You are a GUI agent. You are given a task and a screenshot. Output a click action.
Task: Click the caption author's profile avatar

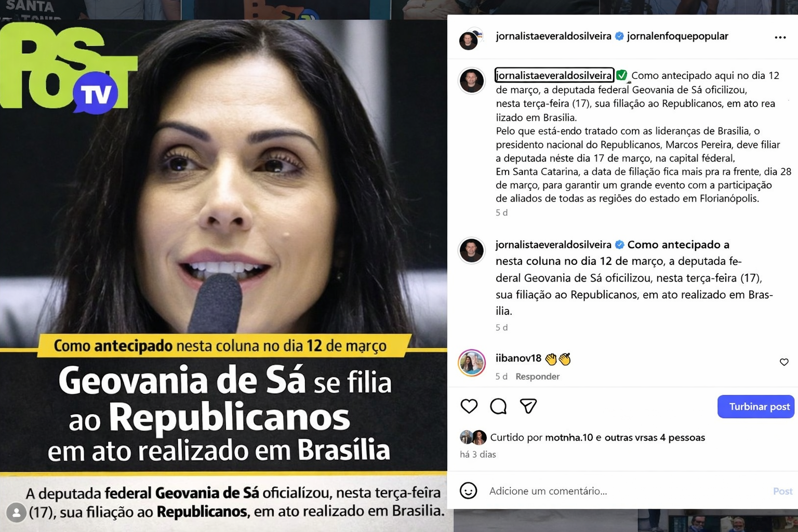click(x=472, y=81)
